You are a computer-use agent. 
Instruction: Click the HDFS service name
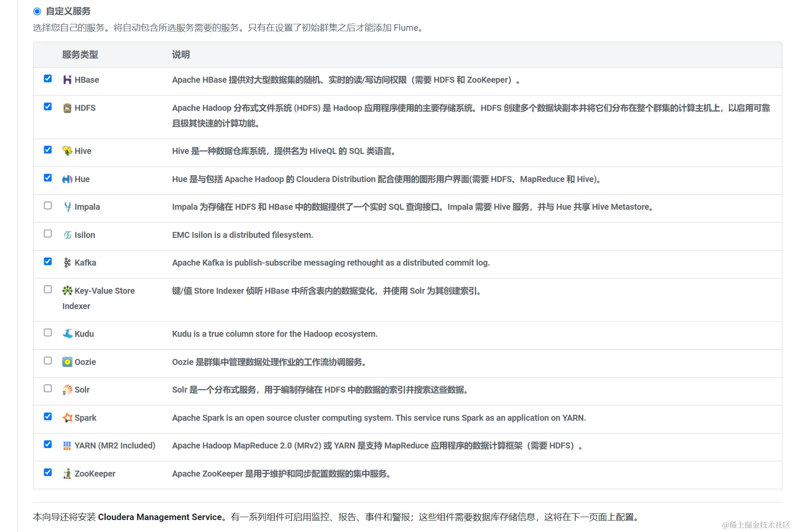85,108
